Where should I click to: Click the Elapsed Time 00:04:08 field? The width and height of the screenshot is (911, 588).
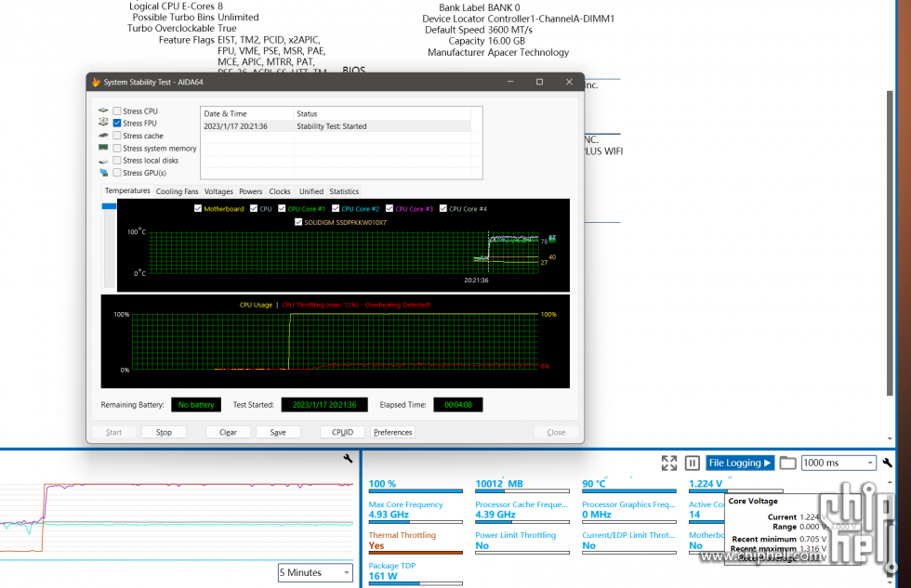457,405
